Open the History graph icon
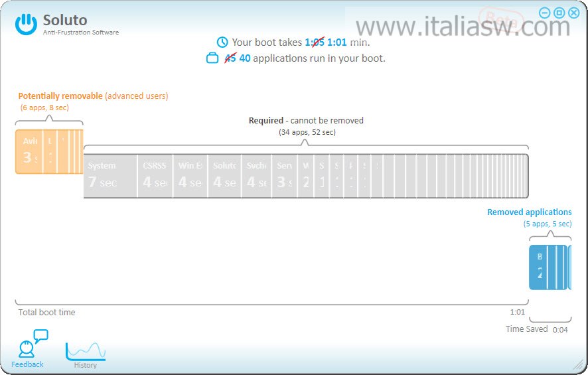Viewport: 588px width, 375px height. pos(86,351)
